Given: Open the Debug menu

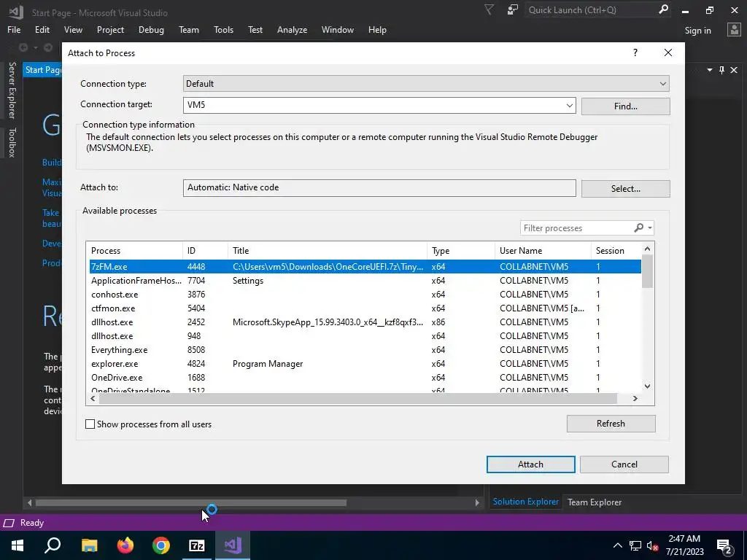Looking at the screenshot, I should pos(151,29).
